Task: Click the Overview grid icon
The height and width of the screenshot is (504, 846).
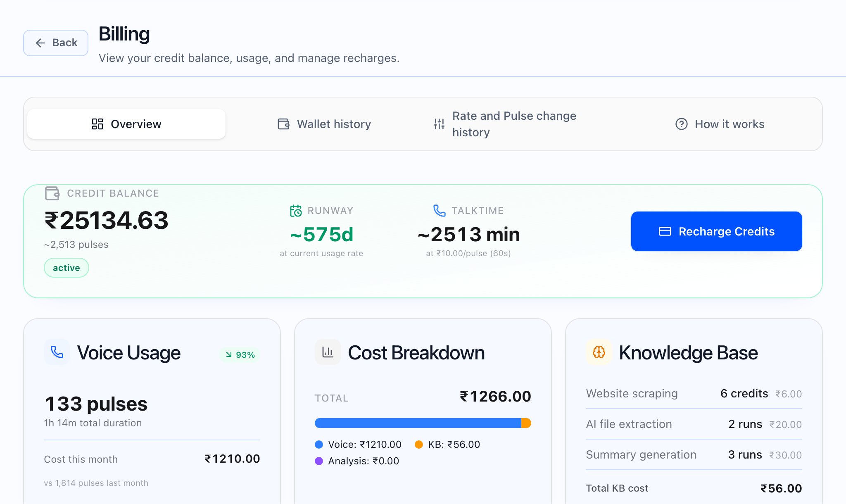Action: point(97,124)
